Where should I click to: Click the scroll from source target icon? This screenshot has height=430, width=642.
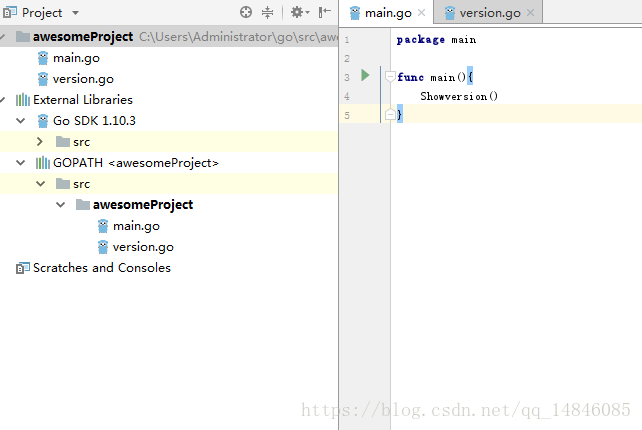(x=246, y=13)
